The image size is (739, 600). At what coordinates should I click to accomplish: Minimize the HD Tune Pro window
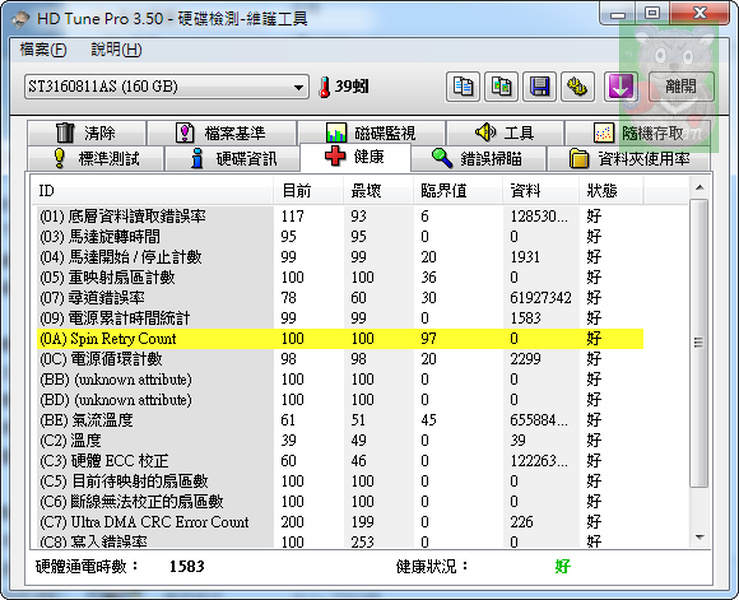617,14
